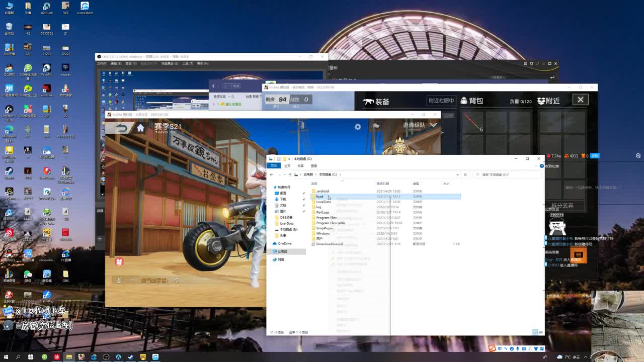Open the LocalData folder
This screenshot has width=644, height=362.
[x=323, y=202]
